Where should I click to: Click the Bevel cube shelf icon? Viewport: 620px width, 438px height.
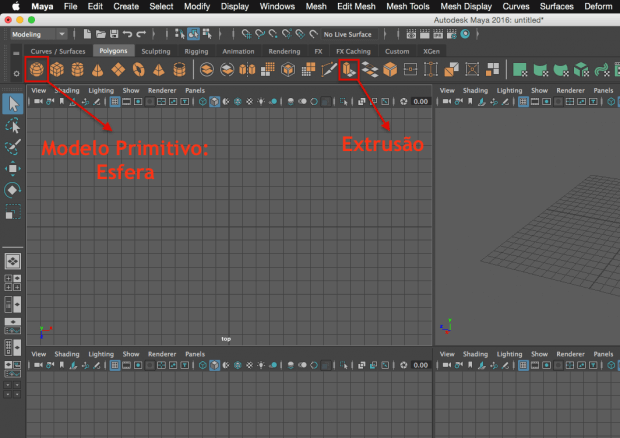pyautogui.click(x=390, y=70)
